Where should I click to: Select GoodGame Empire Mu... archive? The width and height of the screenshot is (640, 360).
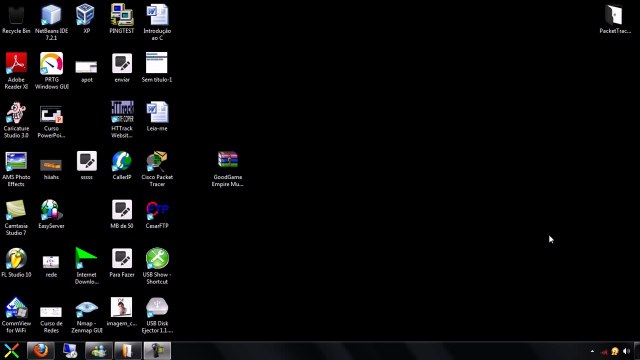point(227,169)
